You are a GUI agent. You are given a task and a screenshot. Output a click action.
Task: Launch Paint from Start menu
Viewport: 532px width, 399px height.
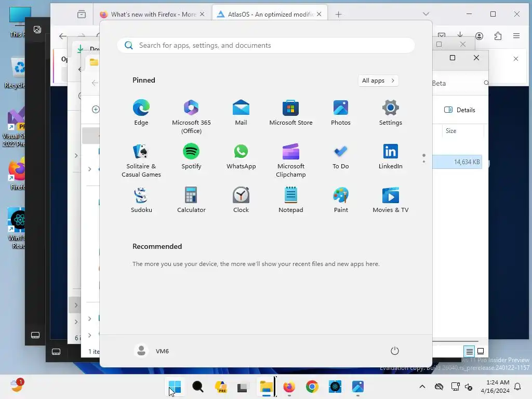[x=341, y=200]
